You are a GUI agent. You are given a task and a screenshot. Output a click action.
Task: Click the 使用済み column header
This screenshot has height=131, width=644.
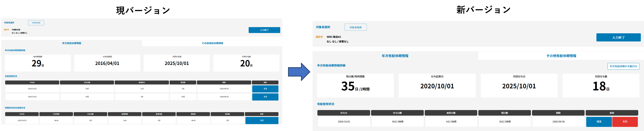pyautogui.click(x=142, y=82)
